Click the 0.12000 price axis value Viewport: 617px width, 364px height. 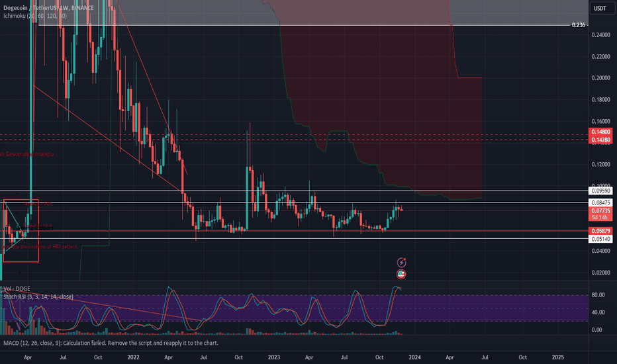pos(600,165)
